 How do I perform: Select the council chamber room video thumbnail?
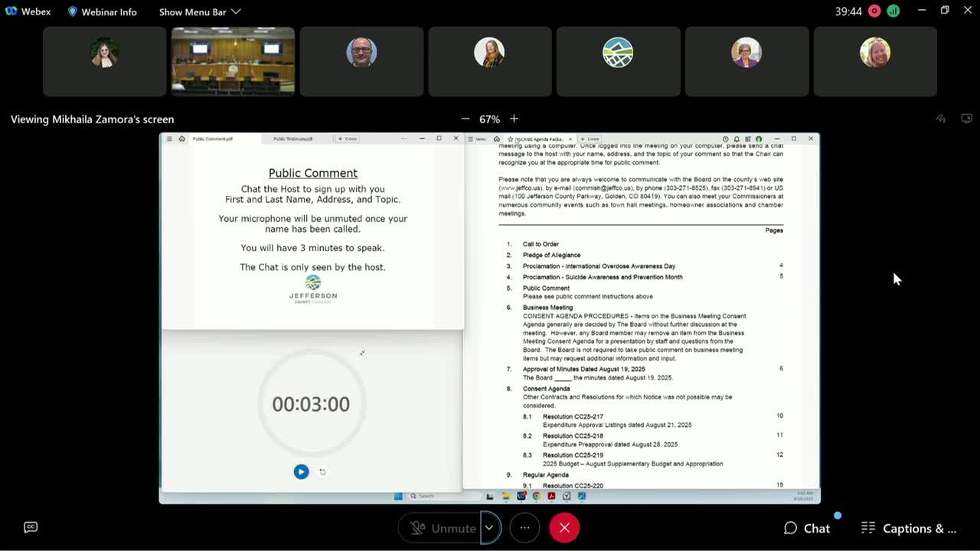click(x=233, y=61)
